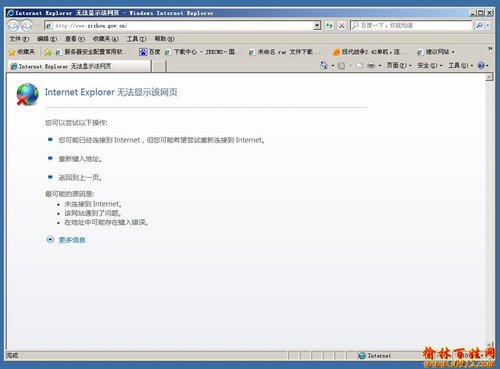Open the 百度 paw favorite shortcut
The height and width of the screenshot is (369, 500).
click(x=150, y=52)
